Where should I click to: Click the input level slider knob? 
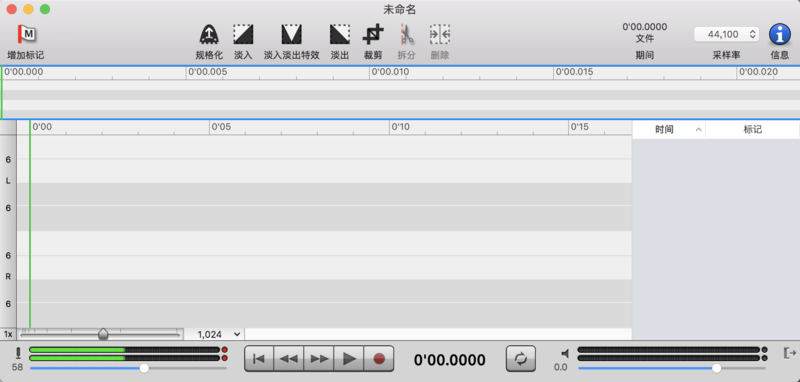(144, 368)
